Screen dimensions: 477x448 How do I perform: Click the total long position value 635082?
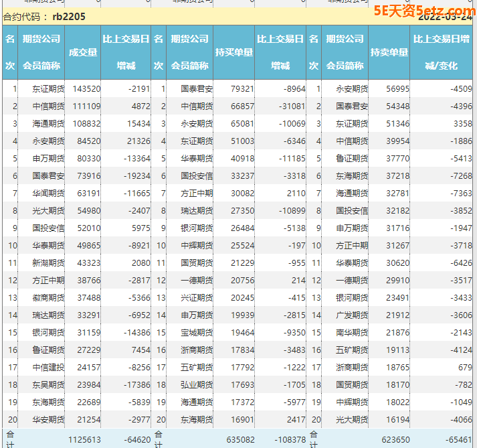coord(237,439)
